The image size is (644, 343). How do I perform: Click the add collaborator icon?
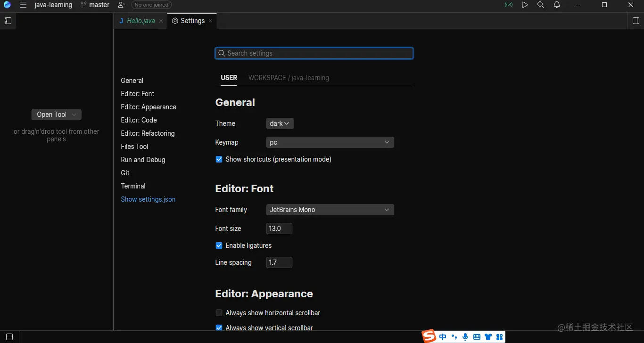click(122, 5)
